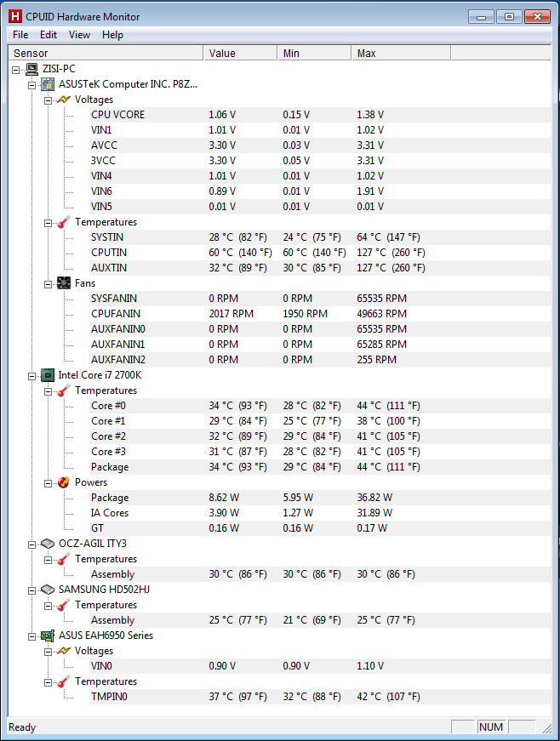Select the IA Cores power row

click(320, 513)
